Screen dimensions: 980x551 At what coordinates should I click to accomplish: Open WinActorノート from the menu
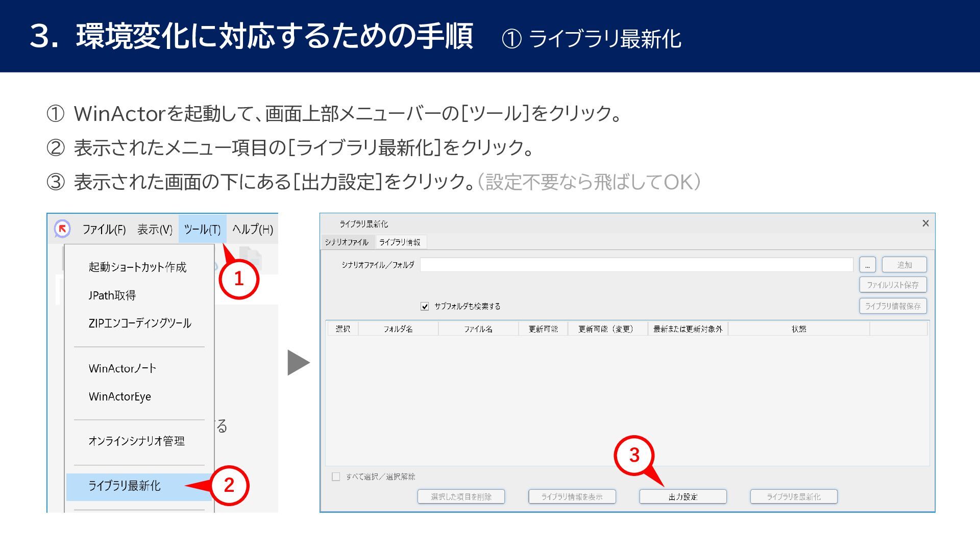[x=122, y=368]
